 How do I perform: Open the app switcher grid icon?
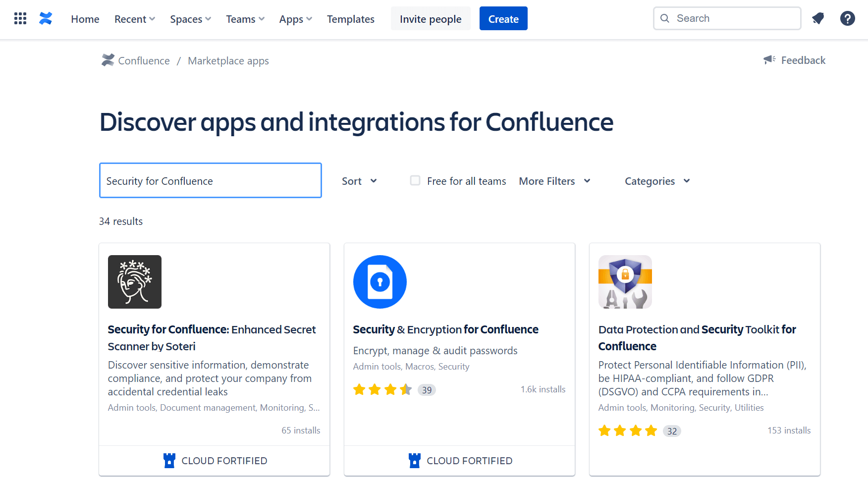20,19
